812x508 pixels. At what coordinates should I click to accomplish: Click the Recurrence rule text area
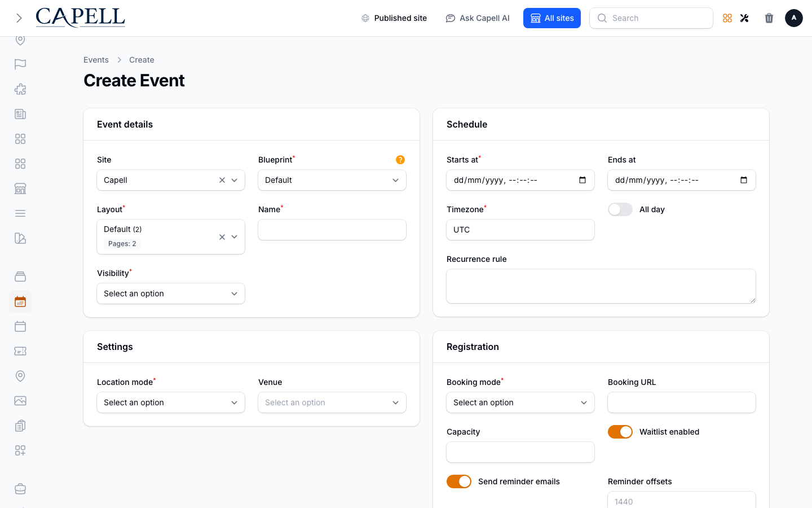[x=601, y=286]
